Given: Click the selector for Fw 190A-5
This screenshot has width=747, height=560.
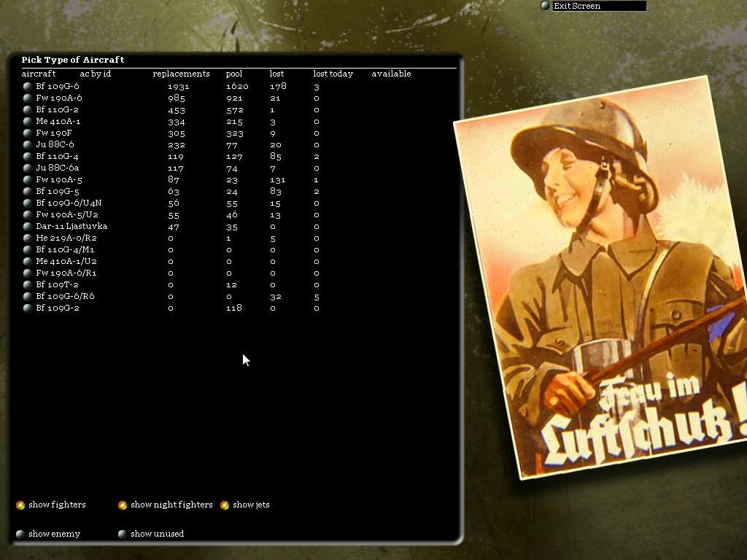Looking at the screenshot, I should [x=27, y=179].
